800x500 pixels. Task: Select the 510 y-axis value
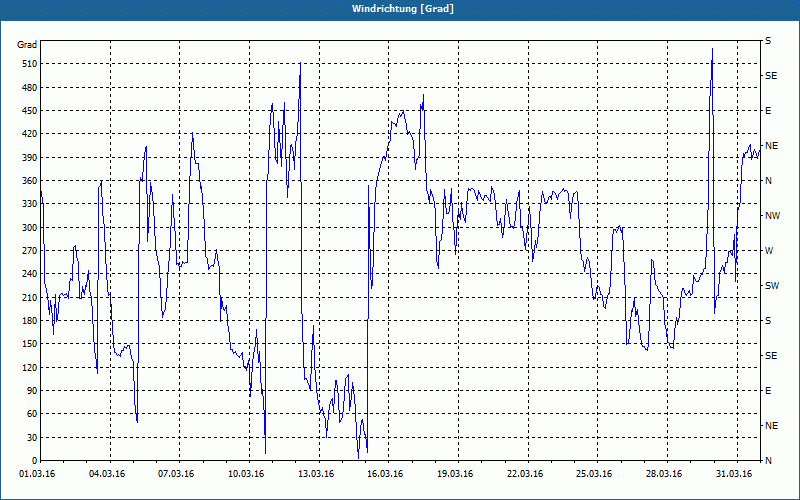[x=30, y=64]
